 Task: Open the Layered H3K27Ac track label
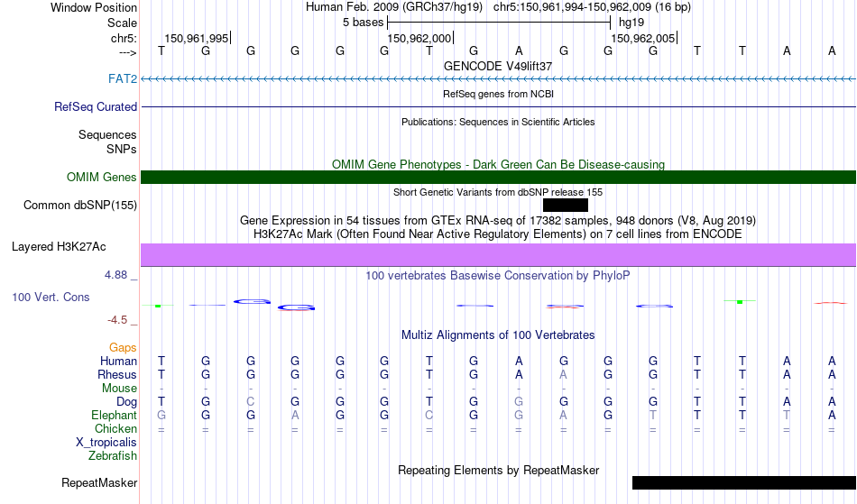(59, 246)
